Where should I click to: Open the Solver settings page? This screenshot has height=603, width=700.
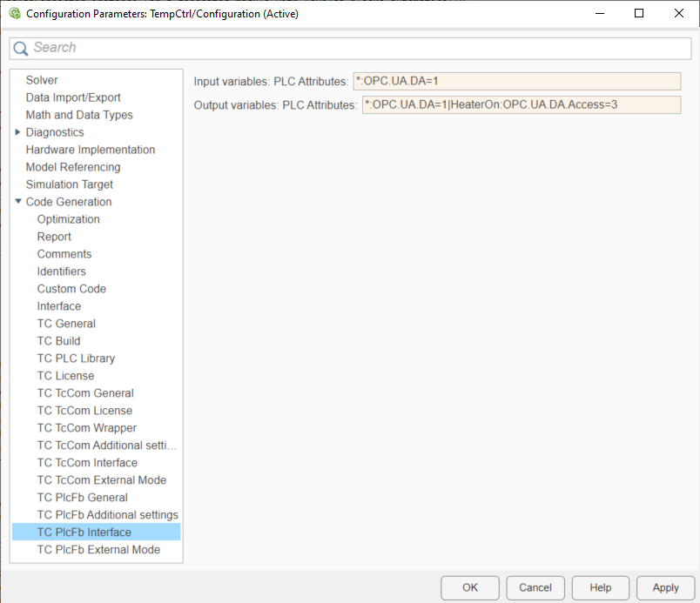42,80
